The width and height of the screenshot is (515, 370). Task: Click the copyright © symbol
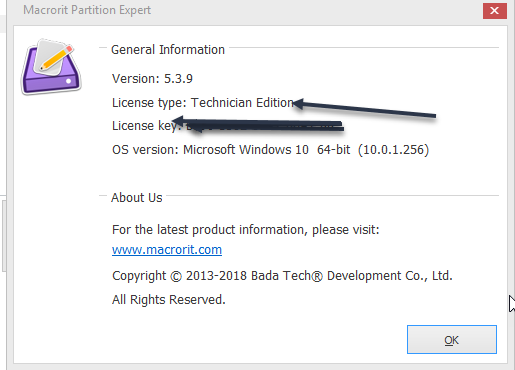(x=176, y=277)
